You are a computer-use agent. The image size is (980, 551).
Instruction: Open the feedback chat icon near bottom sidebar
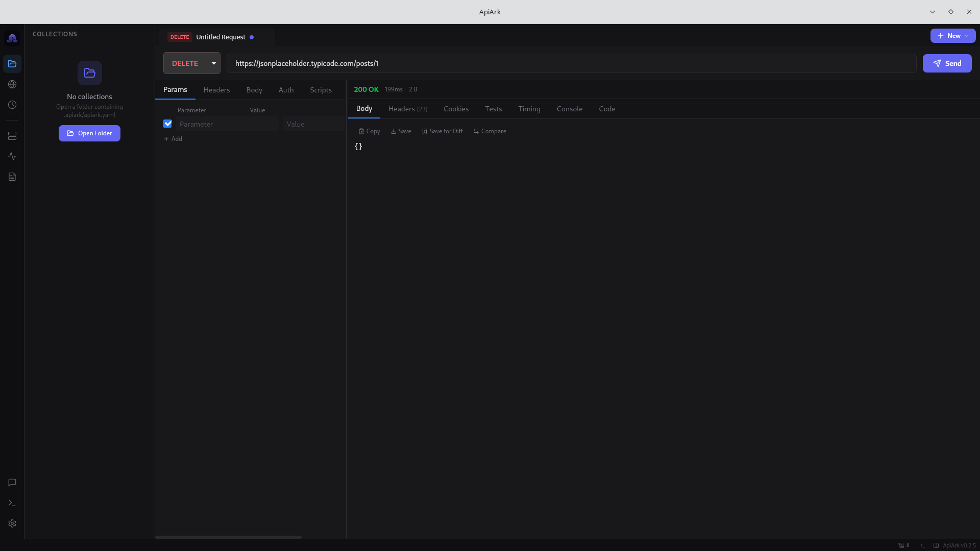(x=12, y=483)
